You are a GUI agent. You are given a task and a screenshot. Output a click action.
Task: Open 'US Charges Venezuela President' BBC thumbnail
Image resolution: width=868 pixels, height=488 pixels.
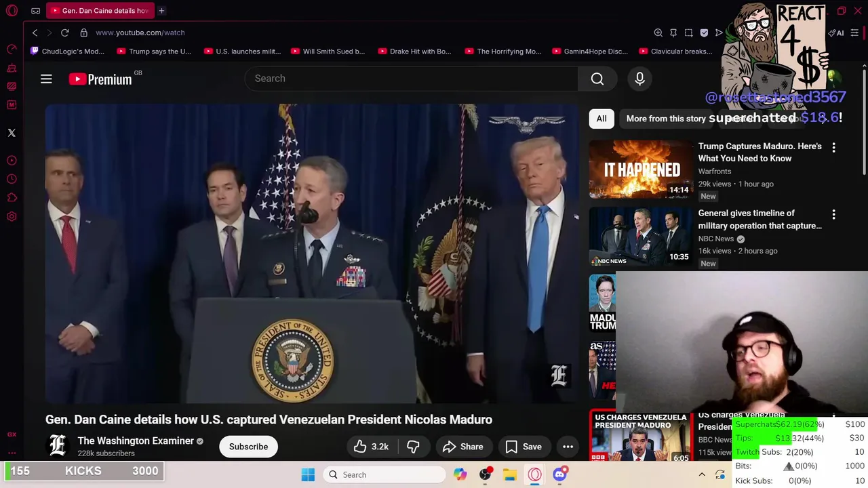point(640,436)
